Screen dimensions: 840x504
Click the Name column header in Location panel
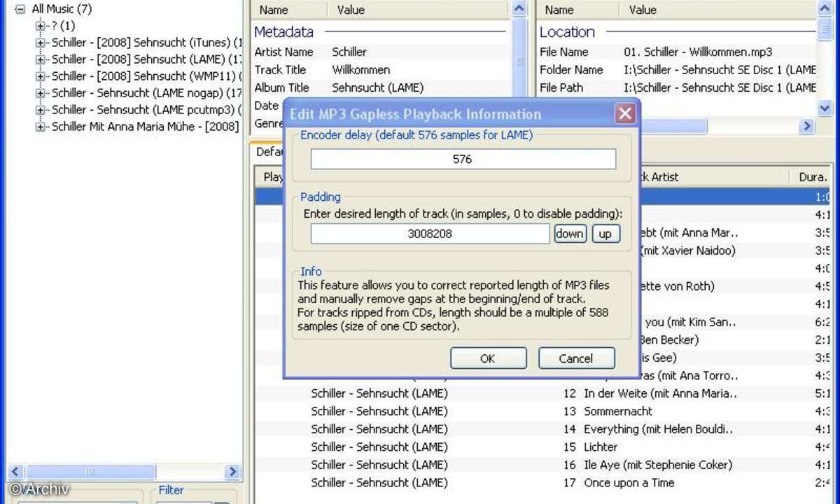coord(577,10)
